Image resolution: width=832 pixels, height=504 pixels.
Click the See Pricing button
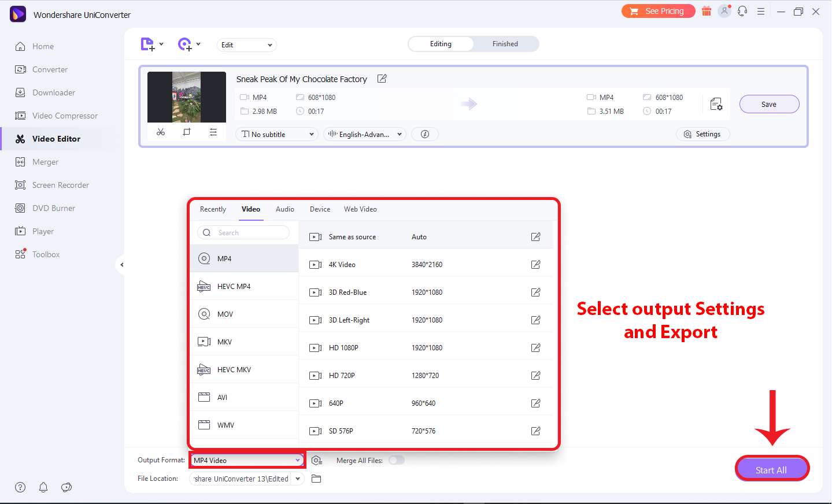[x=659, y=11]
